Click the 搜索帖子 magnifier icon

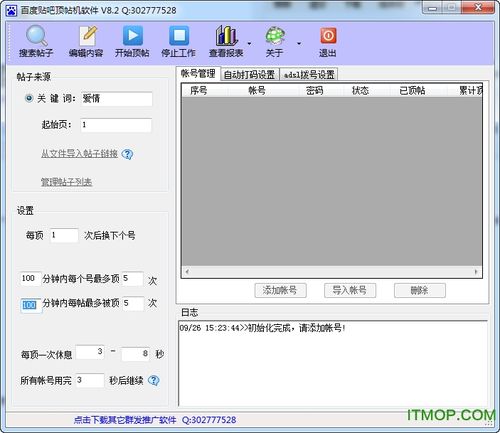click(x=36, y=35)
